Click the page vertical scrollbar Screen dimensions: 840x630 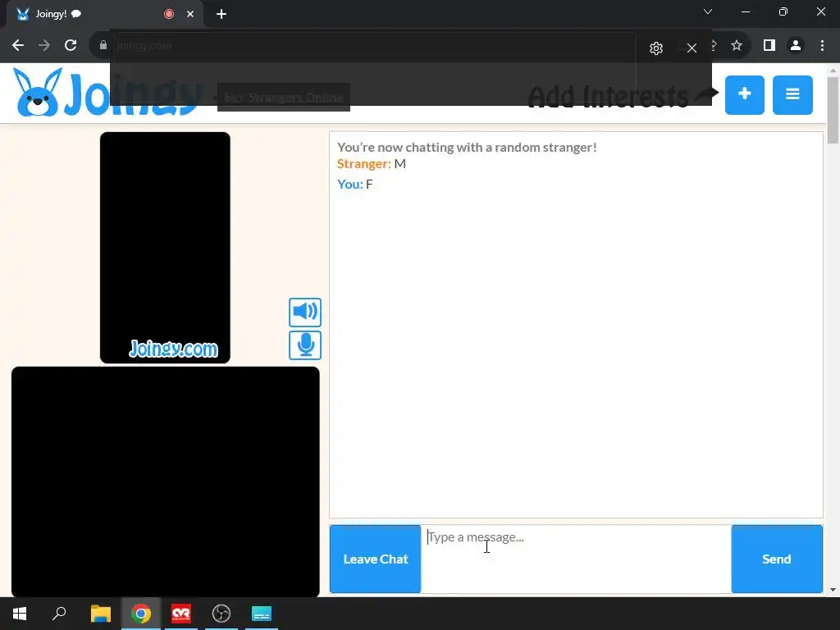point(833,111)
